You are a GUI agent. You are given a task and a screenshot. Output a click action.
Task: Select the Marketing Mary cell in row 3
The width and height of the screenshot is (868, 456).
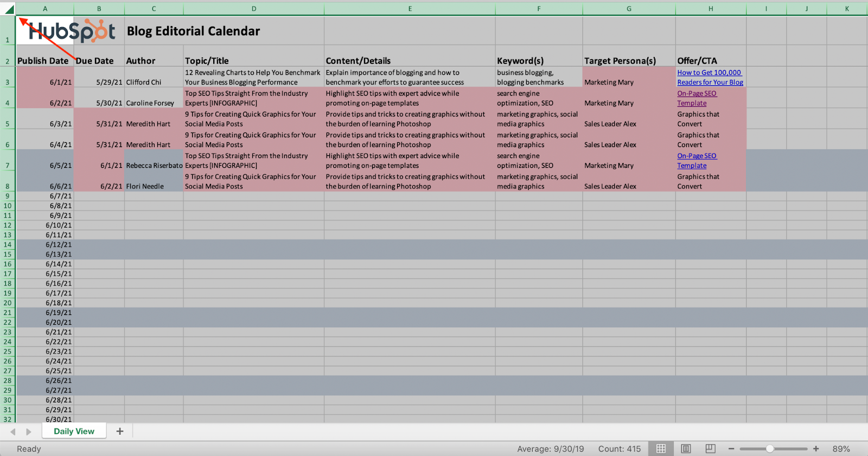coord(629,77)
